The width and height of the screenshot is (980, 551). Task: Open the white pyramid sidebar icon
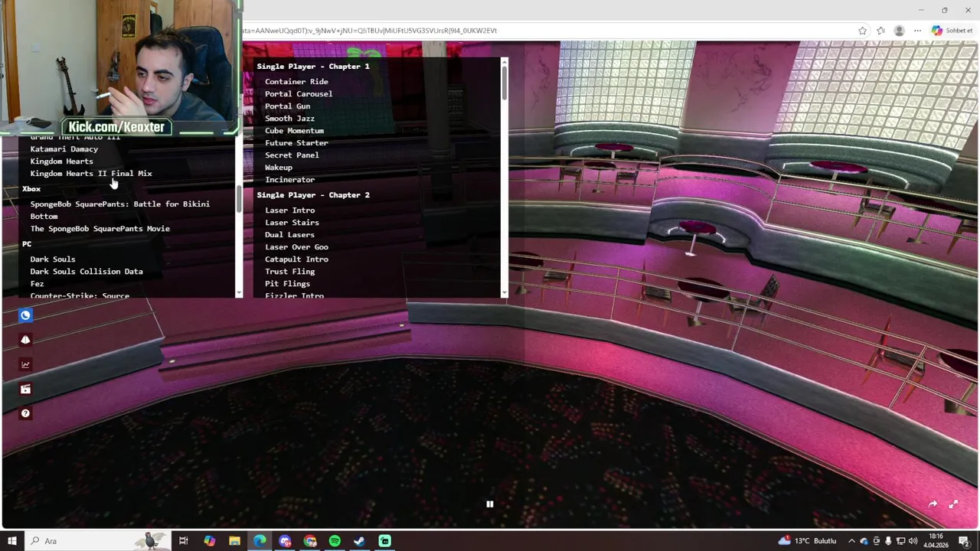coord(25,340)
